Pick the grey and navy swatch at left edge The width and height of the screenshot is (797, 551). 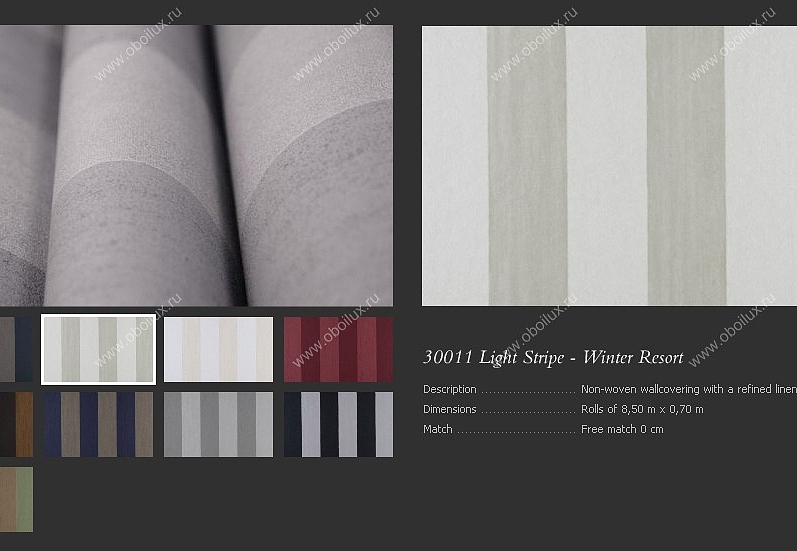tap(16, 349)
